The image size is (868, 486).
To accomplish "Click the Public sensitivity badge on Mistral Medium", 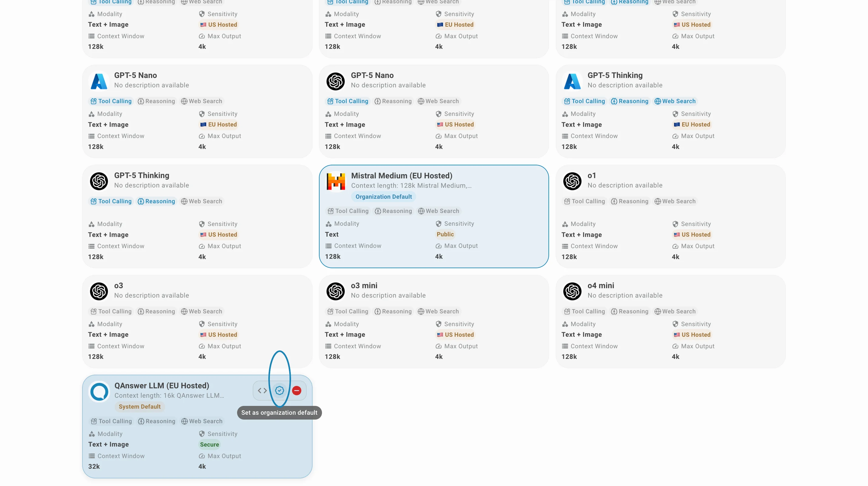I will pos(445,235).
